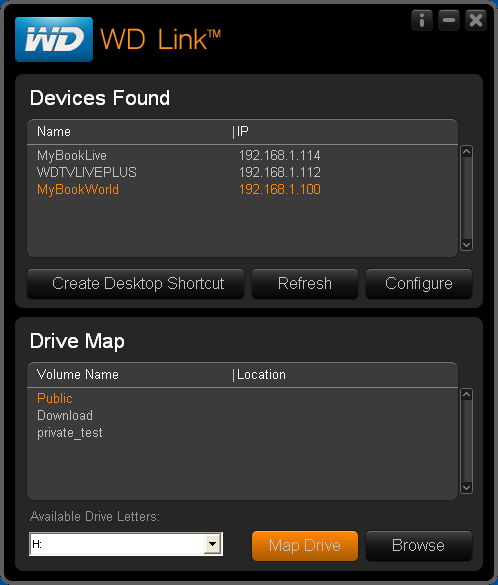This screenshot has height=585, width=498.
Task: Open Configure for the selected device
Action: (x=419, y=284)
